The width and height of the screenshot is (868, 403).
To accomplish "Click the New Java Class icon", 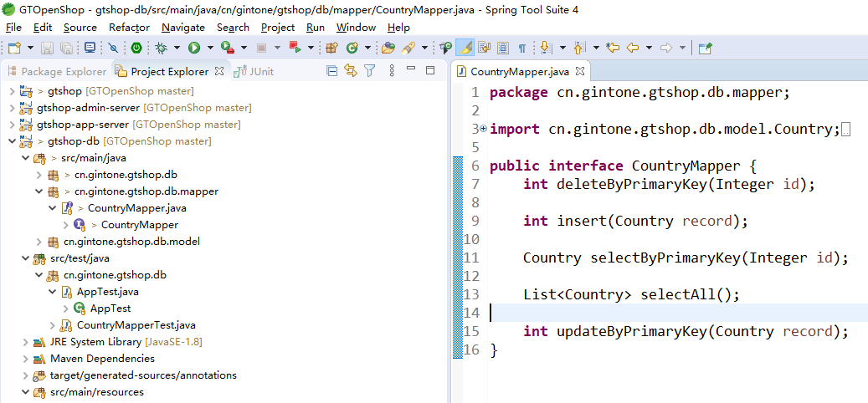I will click(352, 48).
